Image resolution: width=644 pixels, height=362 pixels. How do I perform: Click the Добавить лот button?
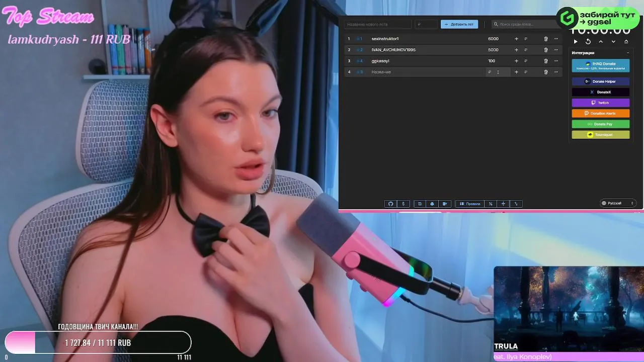point(459,24)
